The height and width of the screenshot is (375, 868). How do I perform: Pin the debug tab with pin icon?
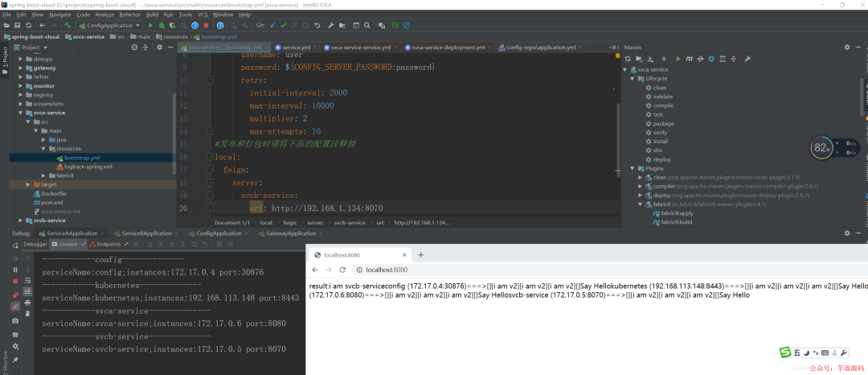15,360
